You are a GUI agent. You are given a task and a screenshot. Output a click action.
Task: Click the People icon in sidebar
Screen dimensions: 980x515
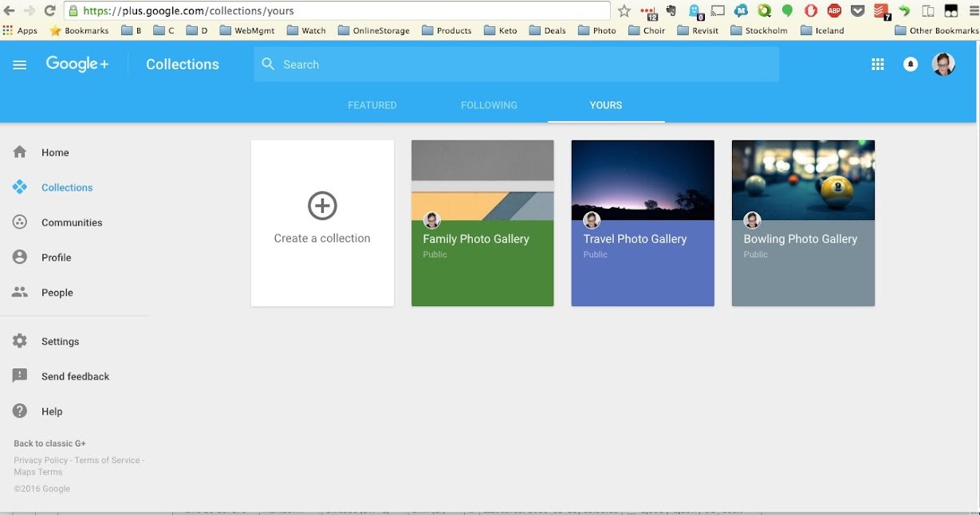click(20, 293)
